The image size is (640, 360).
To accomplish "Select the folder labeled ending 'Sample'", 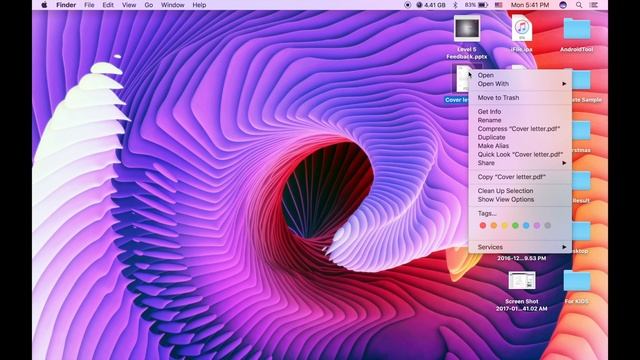I will coord(581,80).
